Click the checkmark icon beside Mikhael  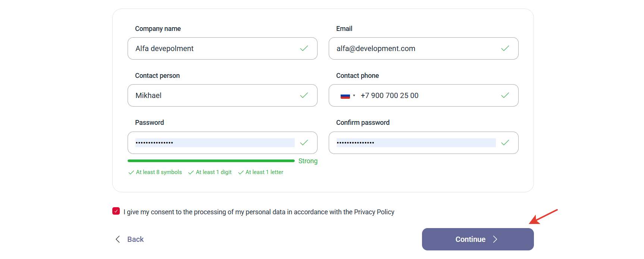pyautogui.click(x=304, y=95)
